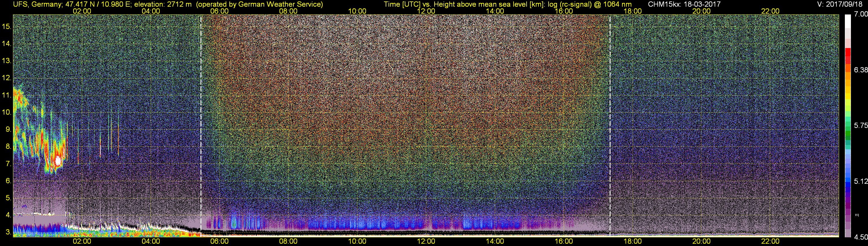Viewport: 868px width, 246px height.
Task: Click the 18:00 label on bottom time axis
Action: [632, 241]
